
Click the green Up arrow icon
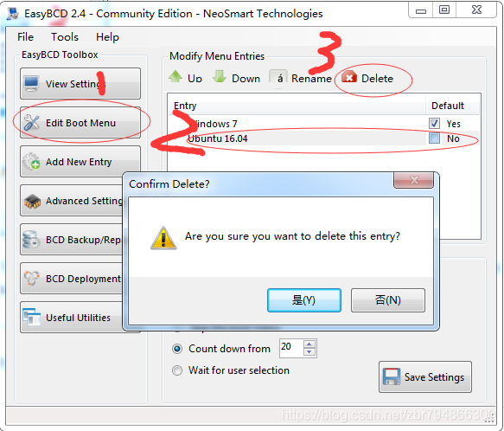pos(175,77)
